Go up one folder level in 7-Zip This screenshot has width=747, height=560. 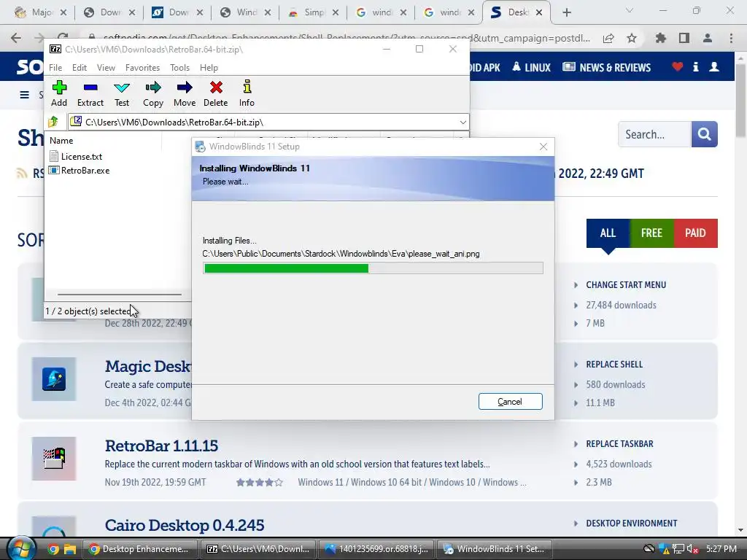coord(53,122)
